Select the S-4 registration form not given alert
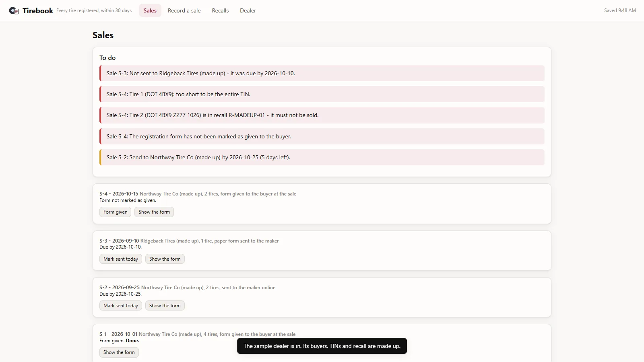 point(322,136)
